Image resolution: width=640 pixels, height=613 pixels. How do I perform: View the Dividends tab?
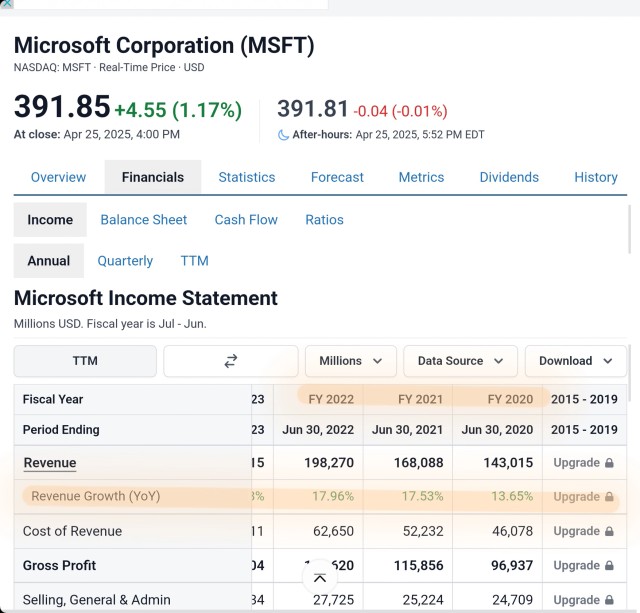[509, 177]
